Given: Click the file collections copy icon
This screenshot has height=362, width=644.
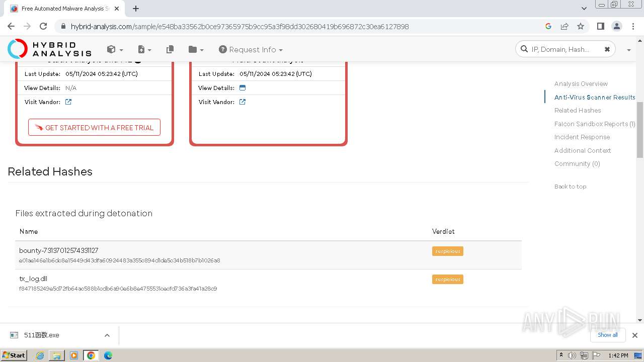Looking at the screenshot, I should point(170,49).
